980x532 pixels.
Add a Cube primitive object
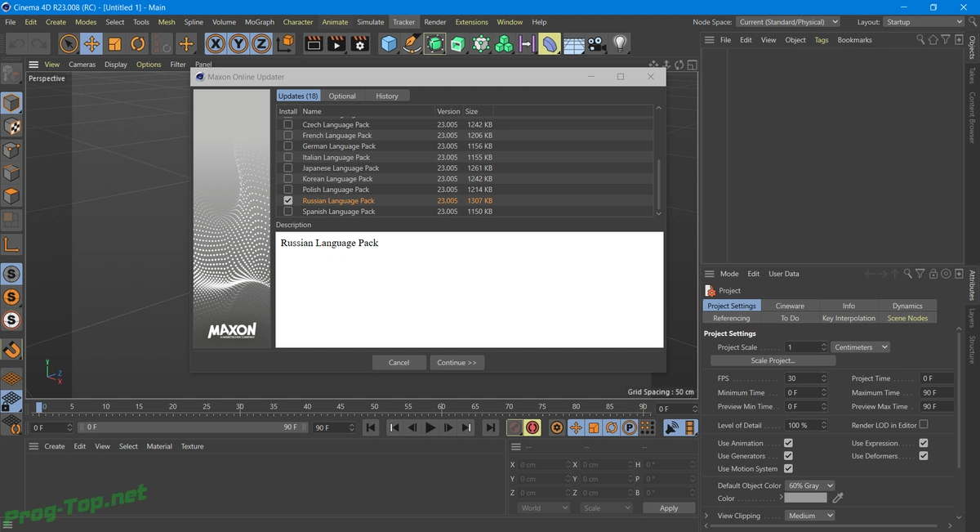(x=390, y=43)
